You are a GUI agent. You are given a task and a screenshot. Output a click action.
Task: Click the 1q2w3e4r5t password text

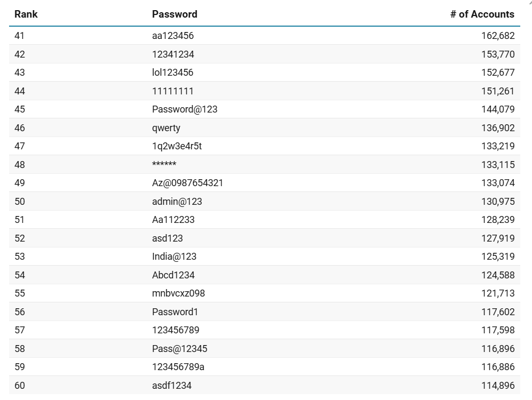coord(177,146)
